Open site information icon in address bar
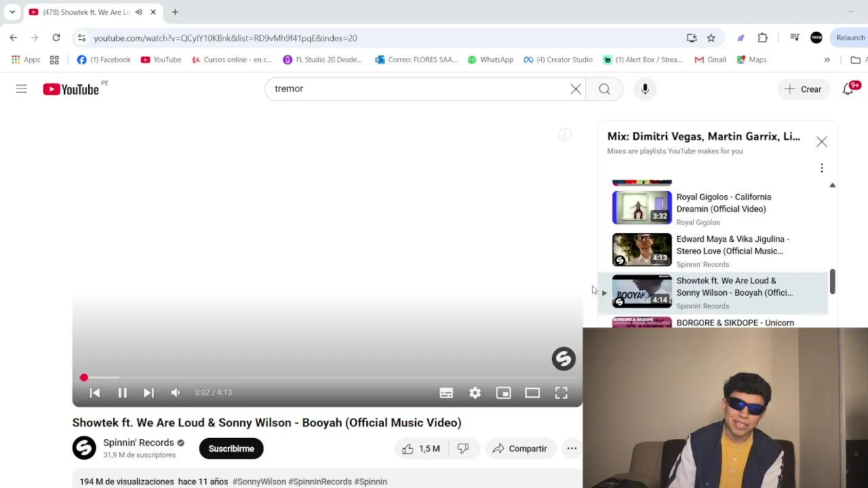This screenshot has height=488, width=868. point(81,38)
